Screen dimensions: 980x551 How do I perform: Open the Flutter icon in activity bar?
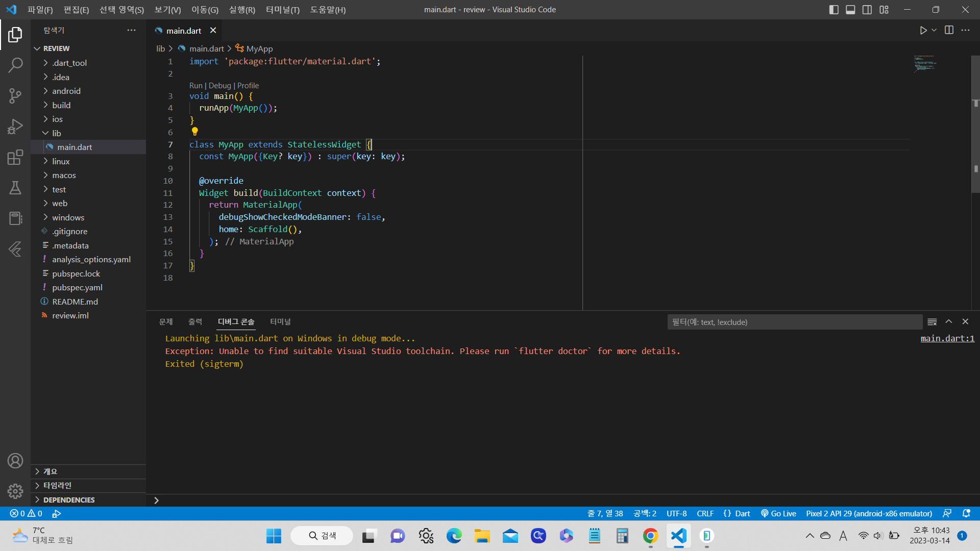coord(15,249)
